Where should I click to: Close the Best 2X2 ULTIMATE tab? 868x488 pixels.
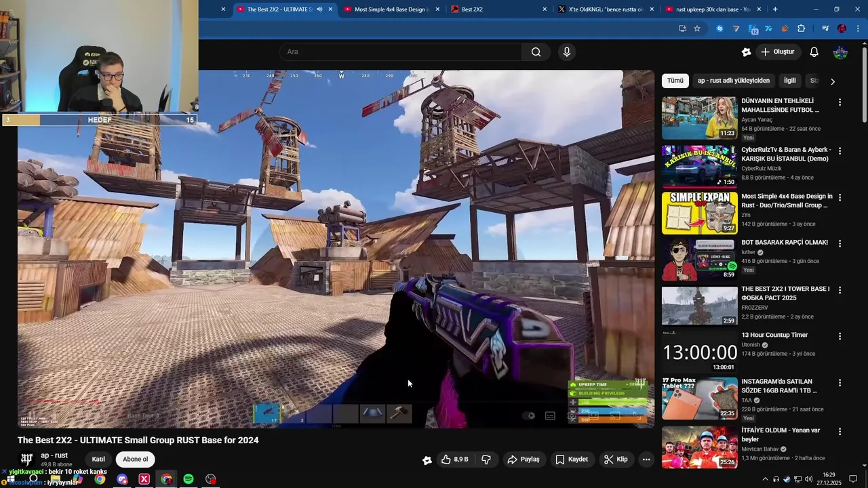pyautogui.click(x=331, y=9)
